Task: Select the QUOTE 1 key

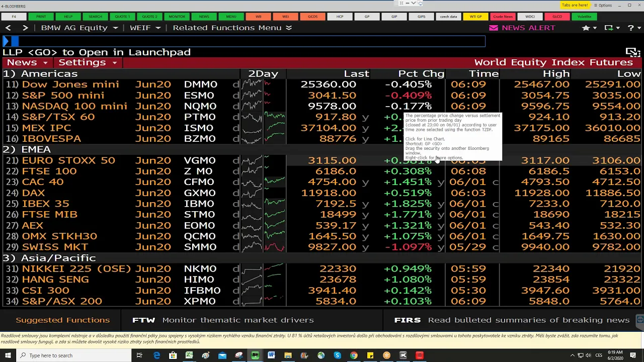Action: point(122,17)
